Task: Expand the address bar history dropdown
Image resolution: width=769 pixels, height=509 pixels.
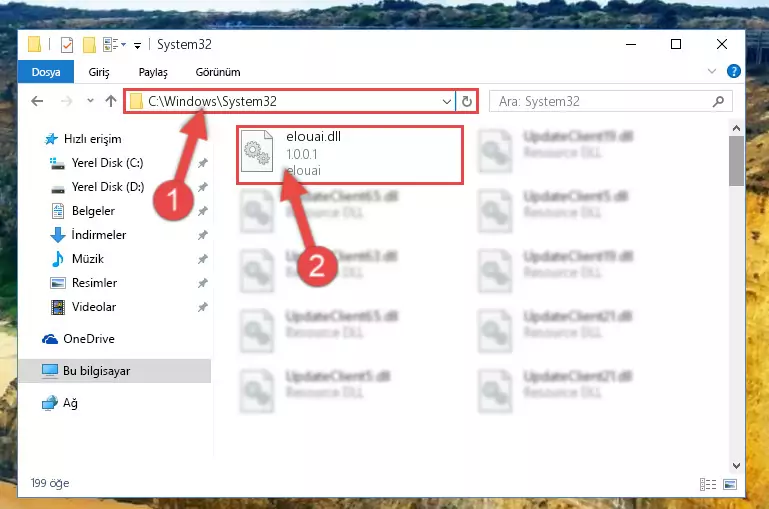Action: [446, 102]
